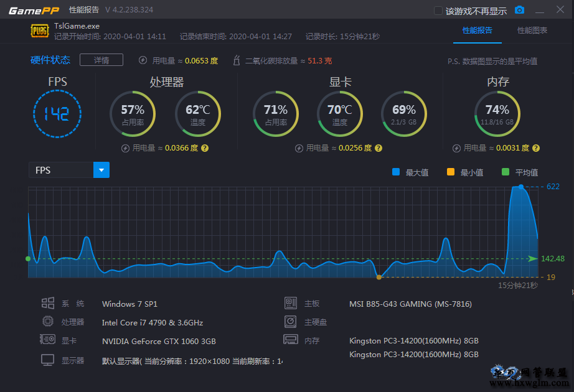Viewport: 574px width, 392px height.
Task: Click the processor power help question mark
Action: click(205, 148)
